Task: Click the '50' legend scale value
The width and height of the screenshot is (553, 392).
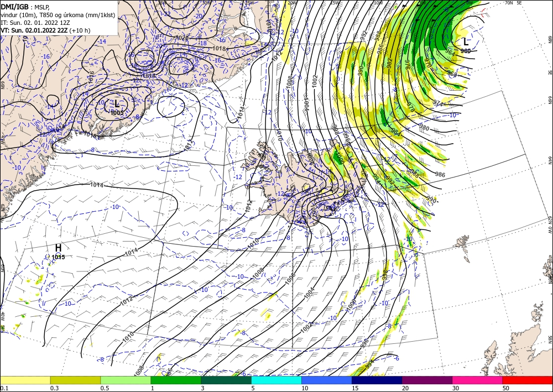Action: click(x=506, y=388)
